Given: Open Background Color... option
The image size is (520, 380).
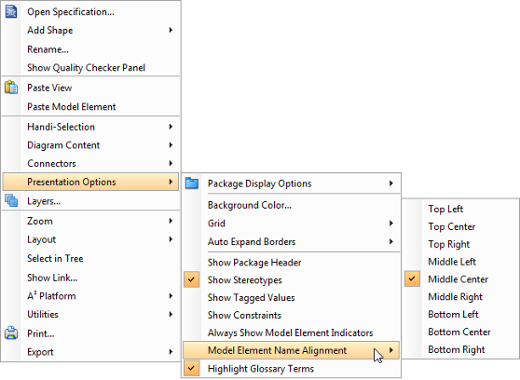Looking at the screenshot, I should pos(291,205).
